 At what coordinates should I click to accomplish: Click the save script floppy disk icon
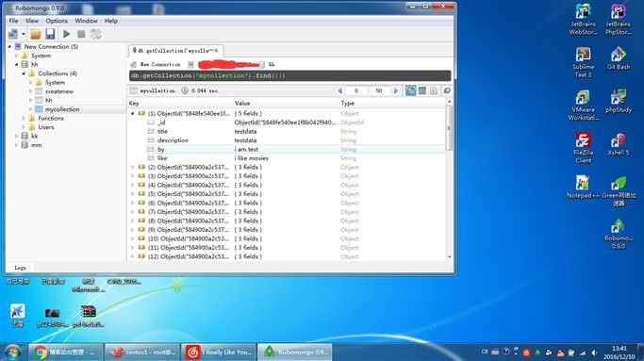[x=50, y=34]
